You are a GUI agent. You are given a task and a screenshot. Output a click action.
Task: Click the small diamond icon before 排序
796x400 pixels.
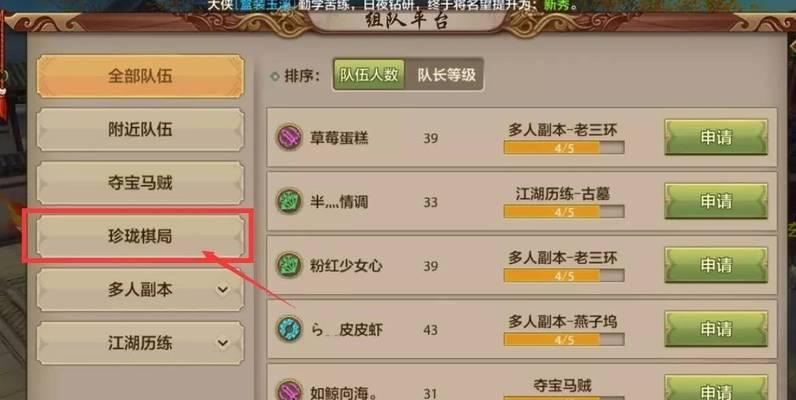(275, 76)
